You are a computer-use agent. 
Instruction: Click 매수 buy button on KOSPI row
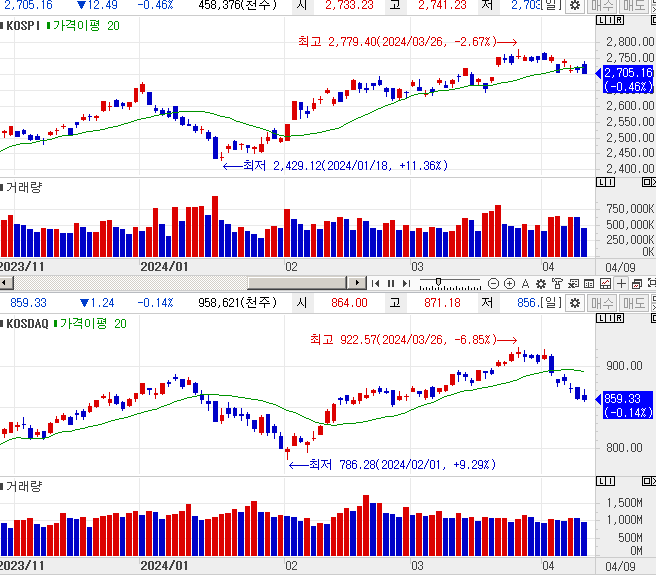click(x=602, y=5)
